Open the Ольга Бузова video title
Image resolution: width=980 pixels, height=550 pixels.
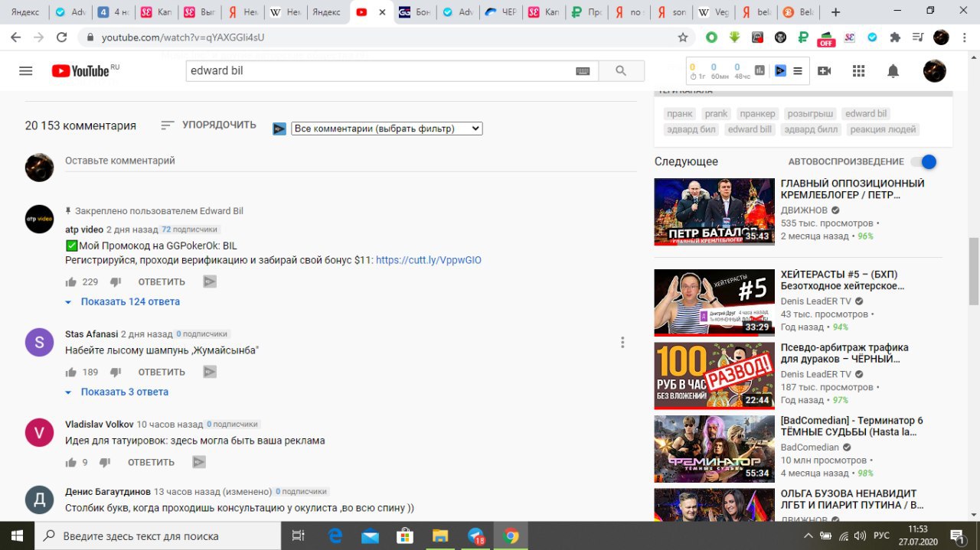click(x=853, y=500)
